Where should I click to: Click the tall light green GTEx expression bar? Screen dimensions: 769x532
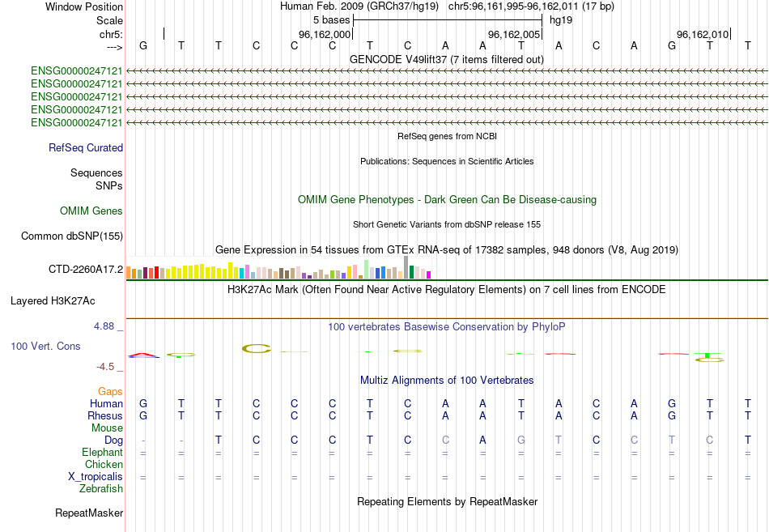(x=367, y=270)
